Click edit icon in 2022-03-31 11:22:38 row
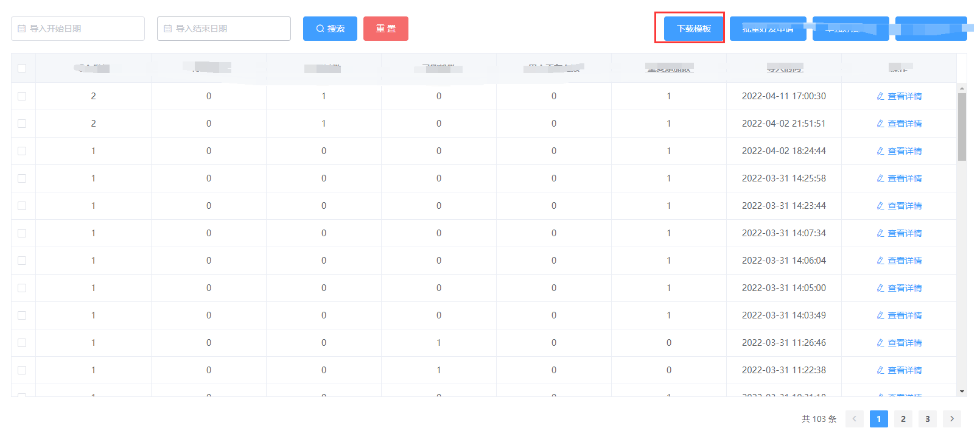Viewport: 980px width, 439px height. [x=880, y=370]
